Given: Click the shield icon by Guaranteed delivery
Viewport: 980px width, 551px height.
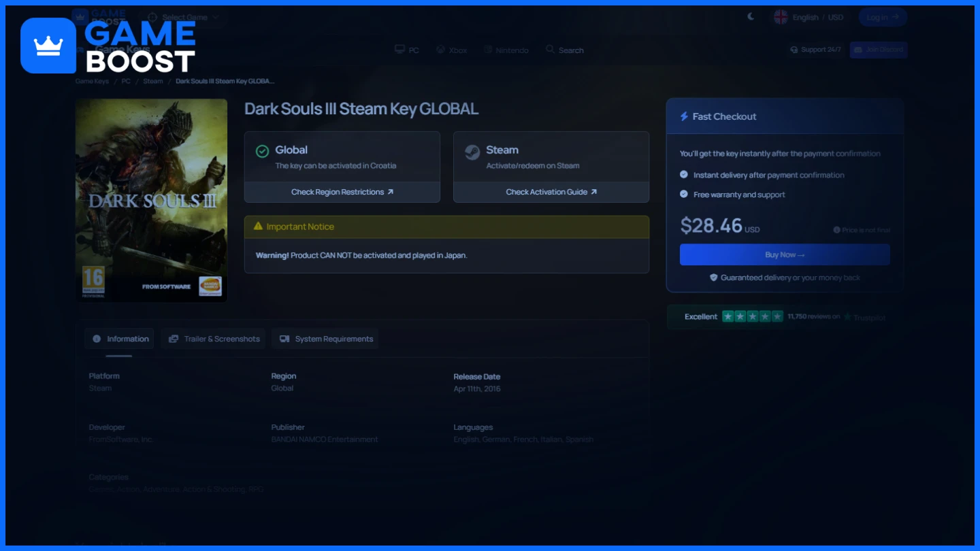Looking at the screenshot, I should coord(714,278).
